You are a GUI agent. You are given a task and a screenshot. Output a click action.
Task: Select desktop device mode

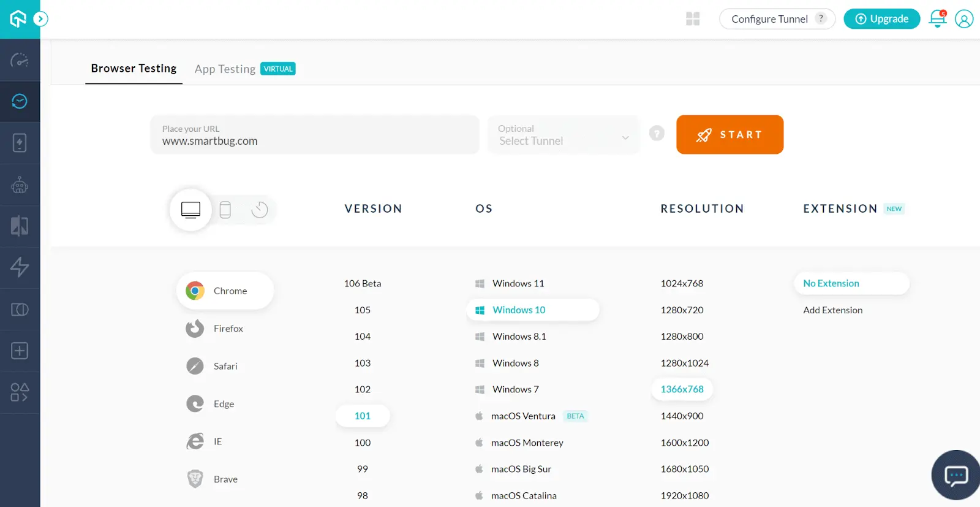pyautogui.click(x=190, y=210)
